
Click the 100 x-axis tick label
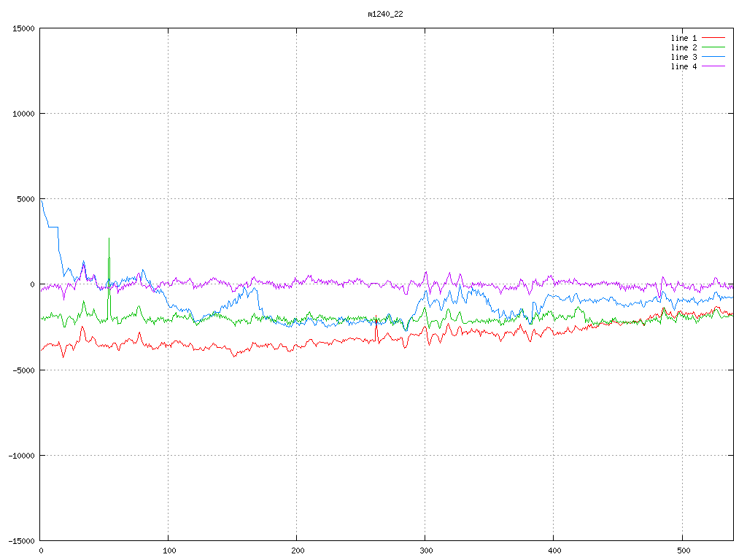click(x=169, y=551)
